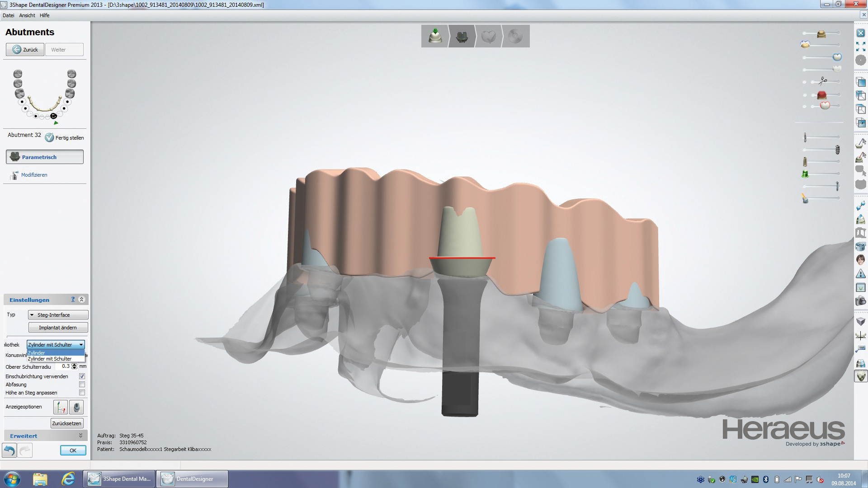
Task: Click the camera snapshot icon in right toolbar
Action: (x=861, y=301)
